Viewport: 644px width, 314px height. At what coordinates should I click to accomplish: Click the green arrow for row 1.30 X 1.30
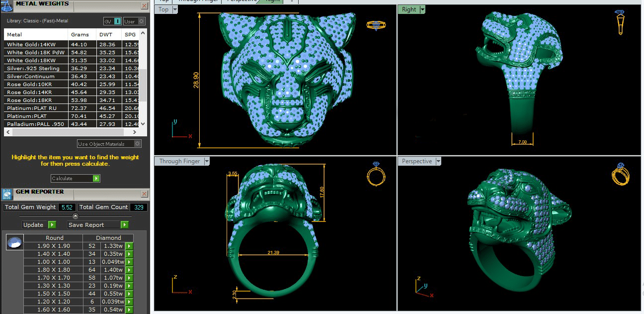[x=129, y=286]
